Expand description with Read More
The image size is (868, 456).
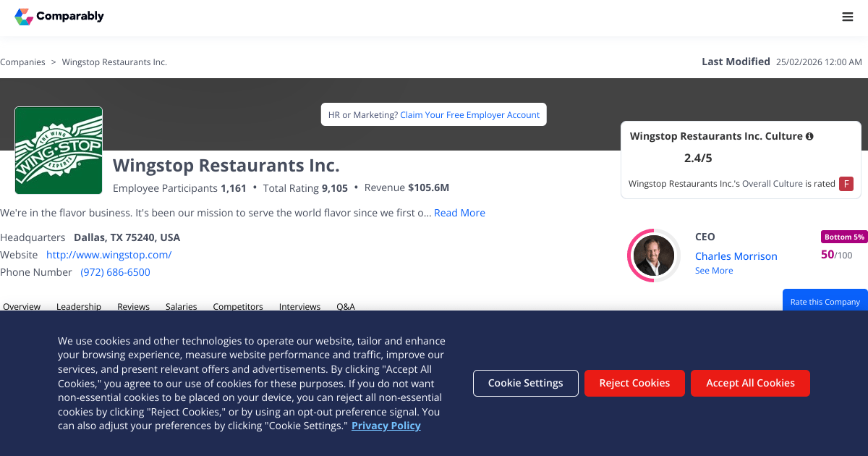pyautogui.click(x=459, y=213)
